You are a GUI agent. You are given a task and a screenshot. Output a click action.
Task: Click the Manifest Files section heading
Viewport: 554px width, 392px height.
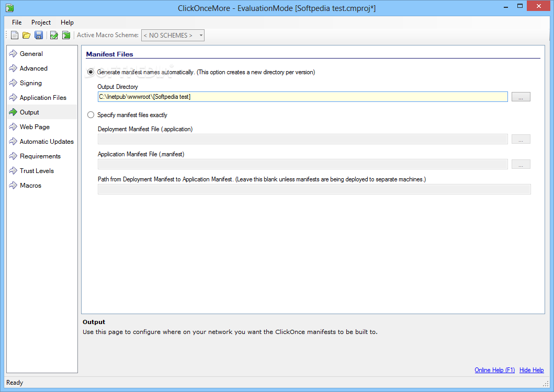coord(109,54)
